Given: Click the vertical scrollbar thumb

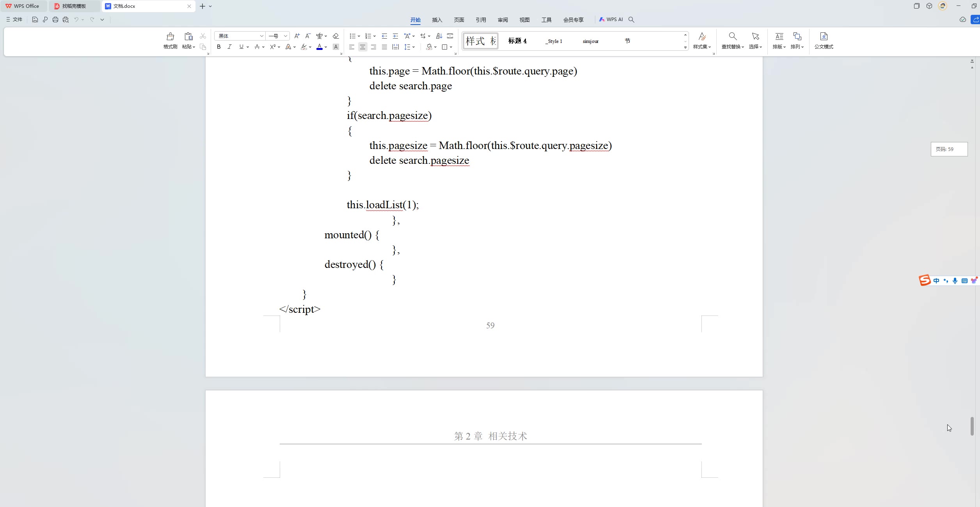Looking at the screenshot, I should pyautogui.click(x=972, y=426).
